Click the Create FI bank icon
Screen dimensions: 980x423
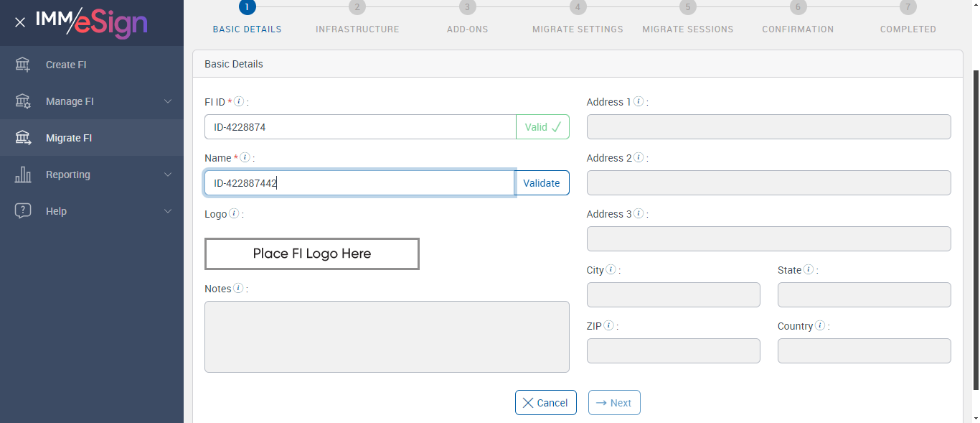[x=23, y=65]
